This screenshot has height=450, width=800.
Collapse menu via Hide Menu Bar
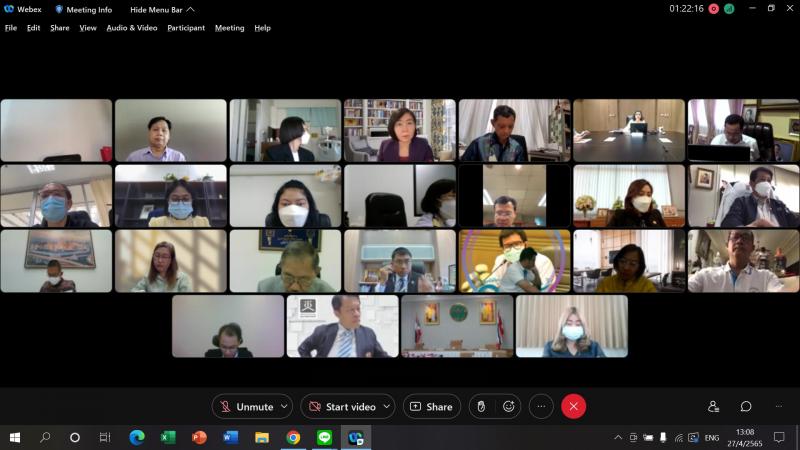click(162, 10)
